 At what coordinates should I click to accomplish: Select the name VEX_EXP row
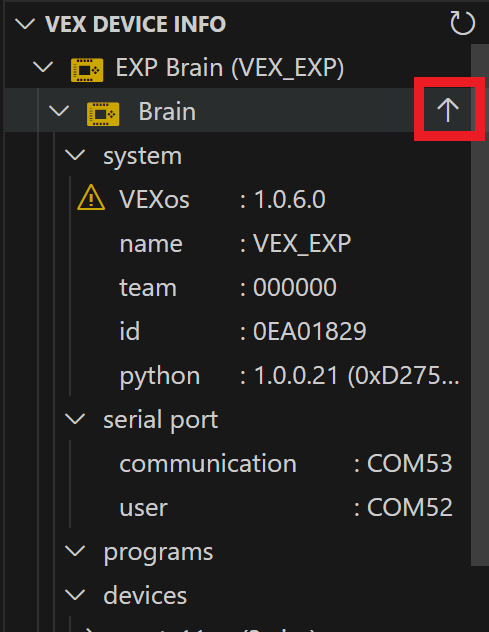click(x=238, y=243)
